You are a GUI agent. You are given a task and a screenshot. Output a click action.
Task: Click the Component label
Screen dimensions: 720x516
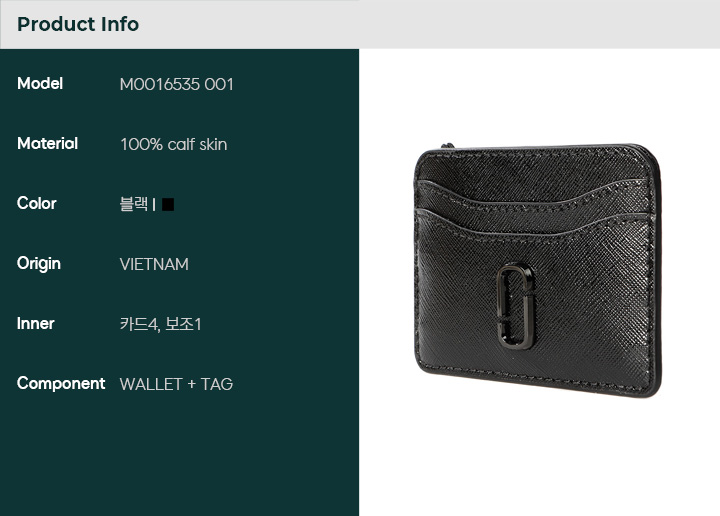[x=61, y=384]
